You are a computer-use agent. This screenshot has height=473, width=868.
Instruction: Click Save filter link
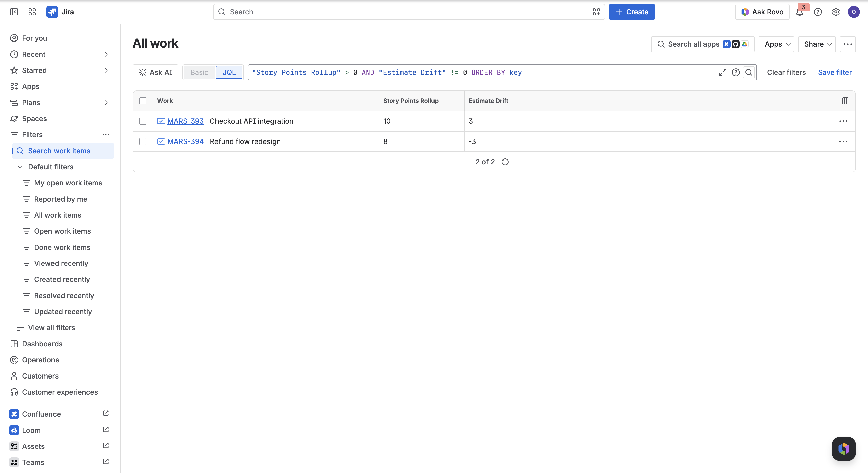pyautogui.click(x=835, y=72)
